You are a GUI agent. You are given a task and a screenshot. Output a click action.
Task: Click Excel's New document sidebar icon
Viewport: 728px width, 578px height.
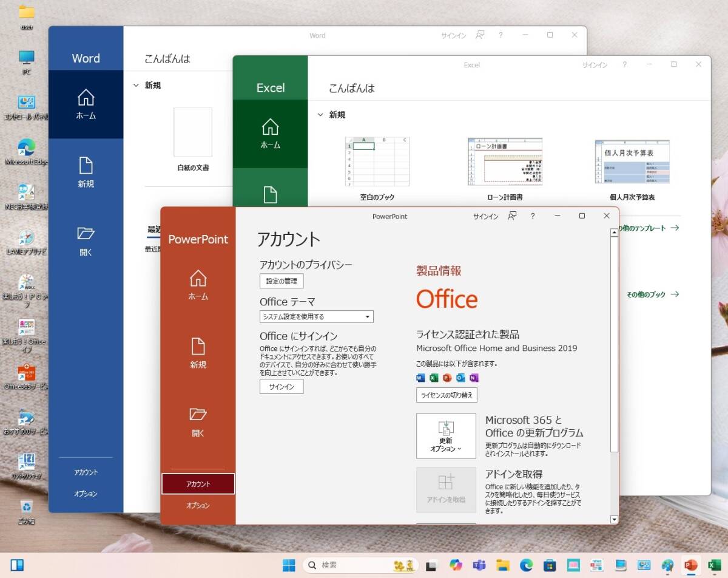coord(270,194)
